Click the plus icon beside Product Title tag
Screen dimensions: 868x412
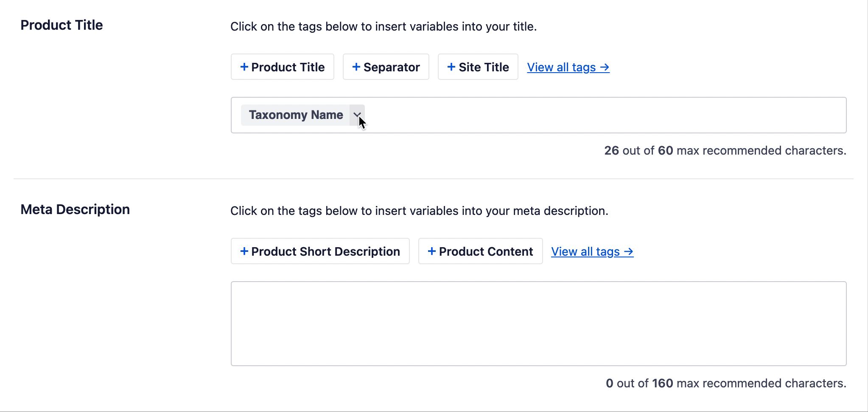(244, 67)
